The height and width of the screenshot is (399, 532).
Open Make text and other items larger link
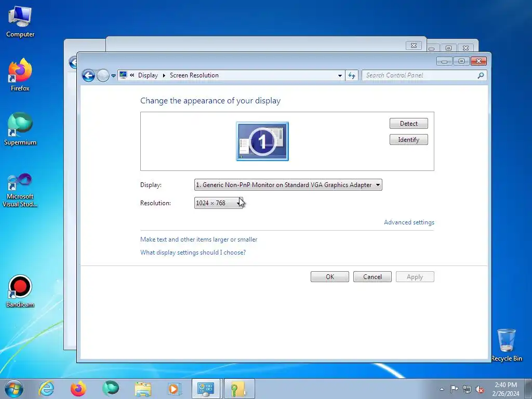pos(198,240)
